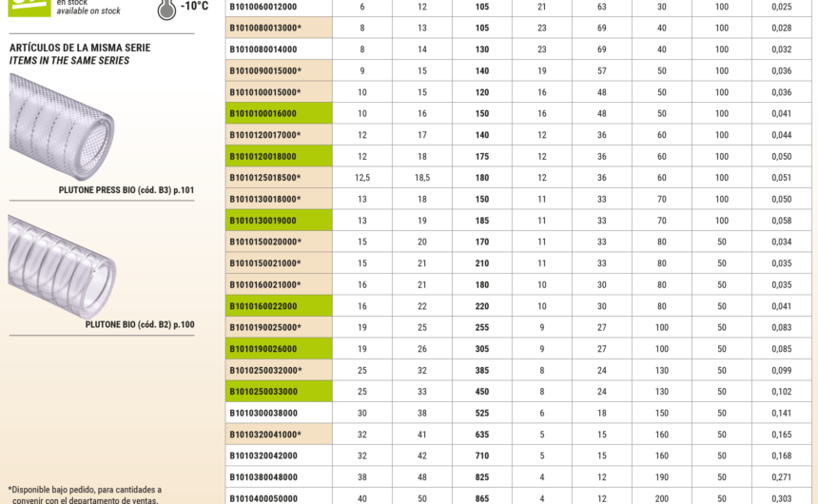818x504 pixels.
Task: Click the thermometer temperature icon
Action: [x=166, y=9]
